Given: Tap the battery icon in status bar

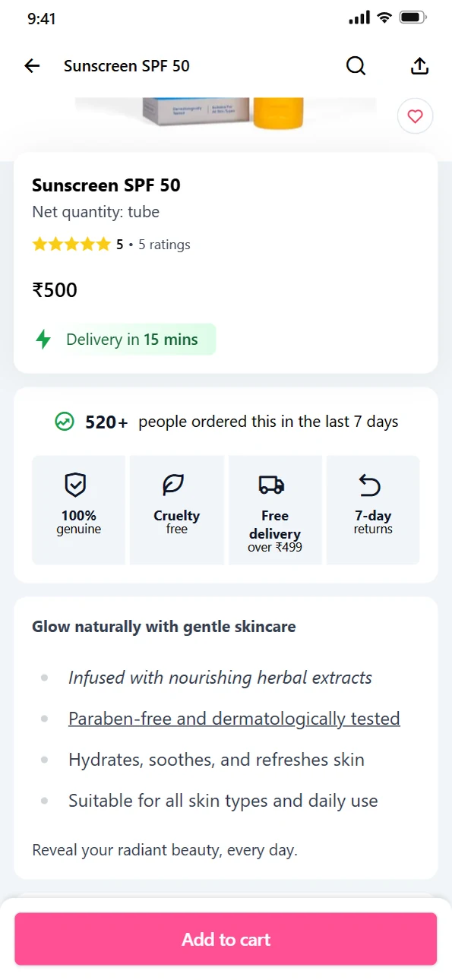Looking at the screenshot, I should click(x=413, y=17).
